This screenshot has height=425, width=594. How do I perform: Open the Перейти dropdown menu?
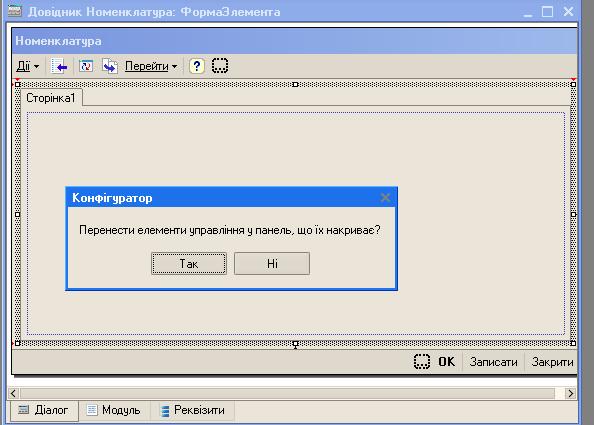coord(151,66)
